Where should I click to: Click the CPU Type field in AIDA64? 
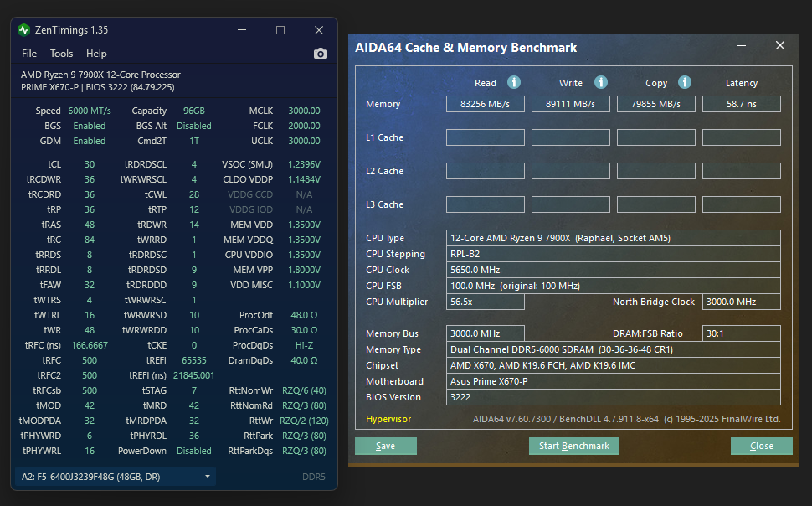(613, 238)
